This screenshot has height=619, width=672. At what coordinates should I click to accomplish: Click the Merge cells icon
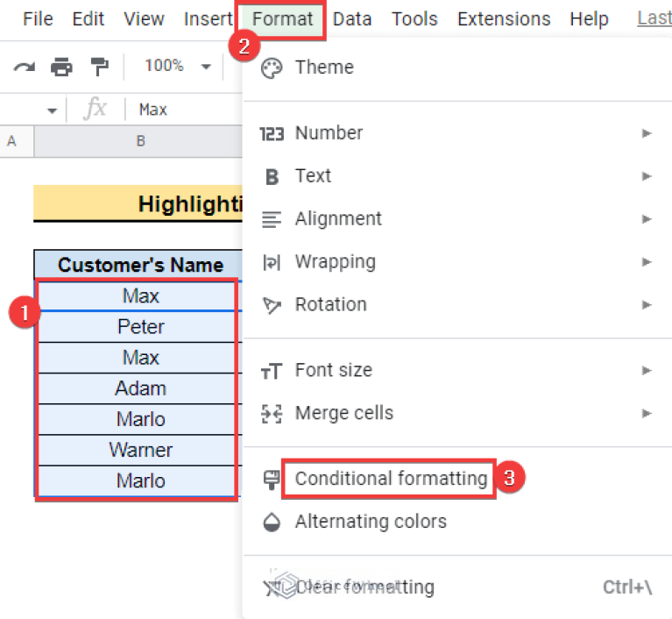pyautogui.click(x=272, y=414)
